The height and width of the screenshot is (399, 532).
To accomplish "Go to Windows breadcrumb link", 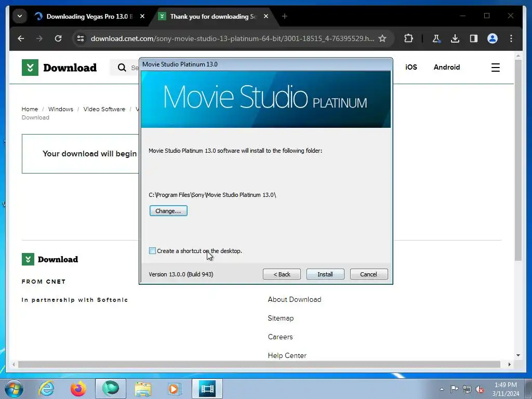I will point(61,109).
